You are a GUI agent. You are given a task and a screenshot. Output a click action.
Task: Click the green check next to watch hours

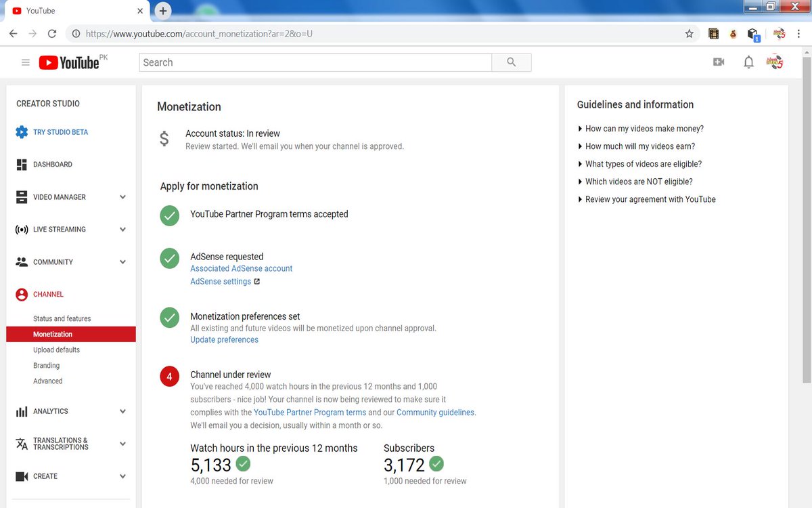tap(243, 464)
